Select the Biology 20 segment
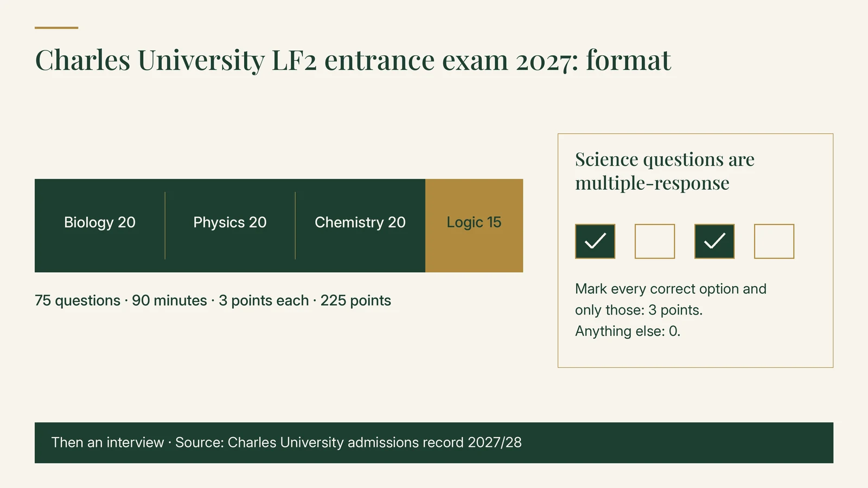 100,226
